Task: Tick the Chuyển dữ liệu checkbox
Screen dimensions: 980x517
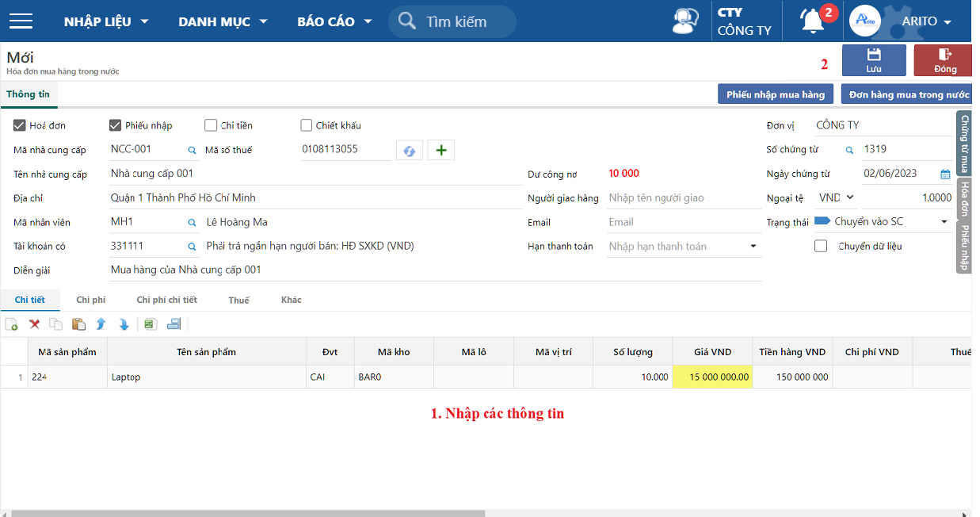Action: [x=821, y=246]
